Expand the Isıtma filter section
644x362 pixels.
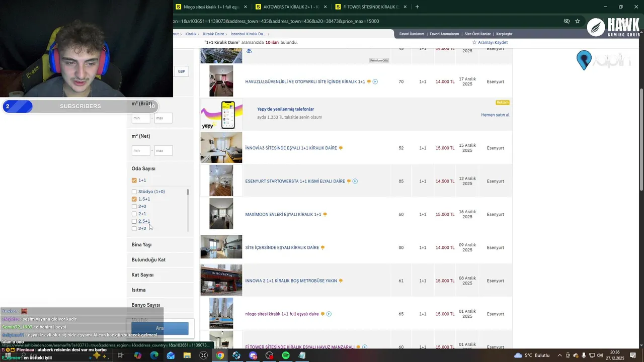(160, 290)
